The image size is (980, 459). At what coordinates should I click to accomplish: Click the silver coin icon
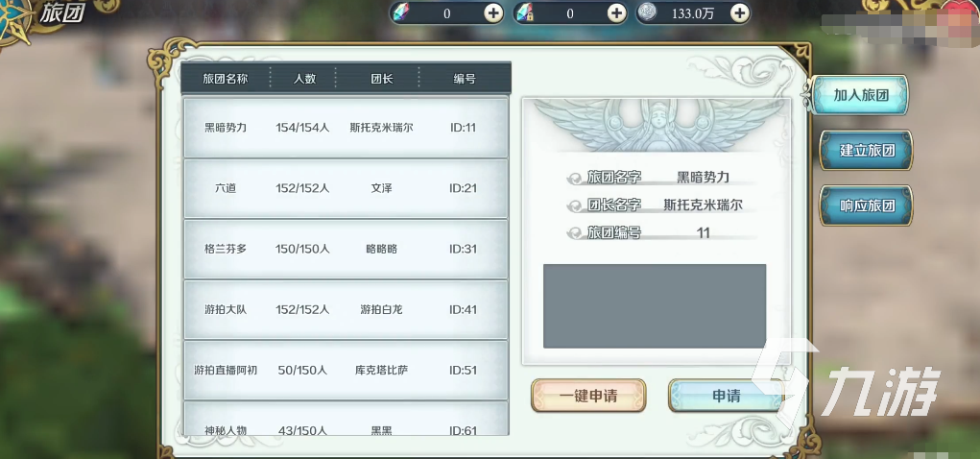650,12
